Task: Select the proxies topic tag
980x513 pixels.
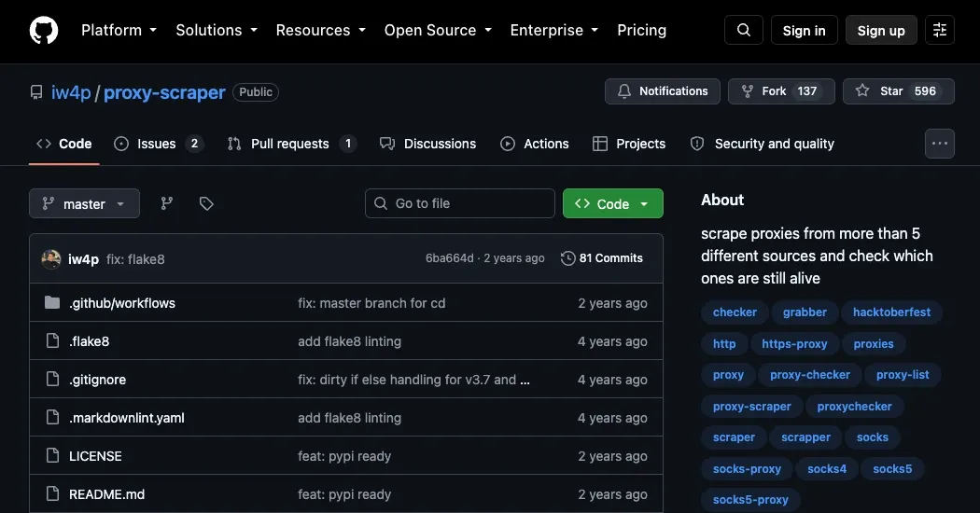Action: pos(874,343)
